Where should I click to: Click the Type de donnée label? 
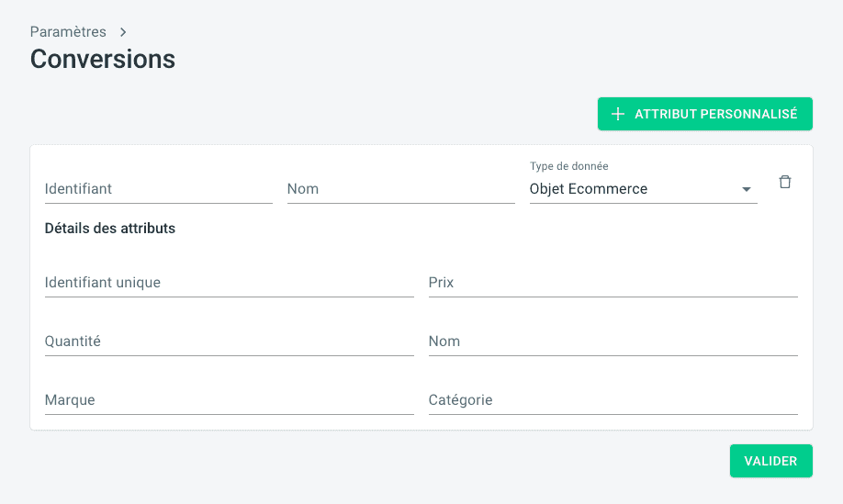pyautogui.click(x=569, y=166)
